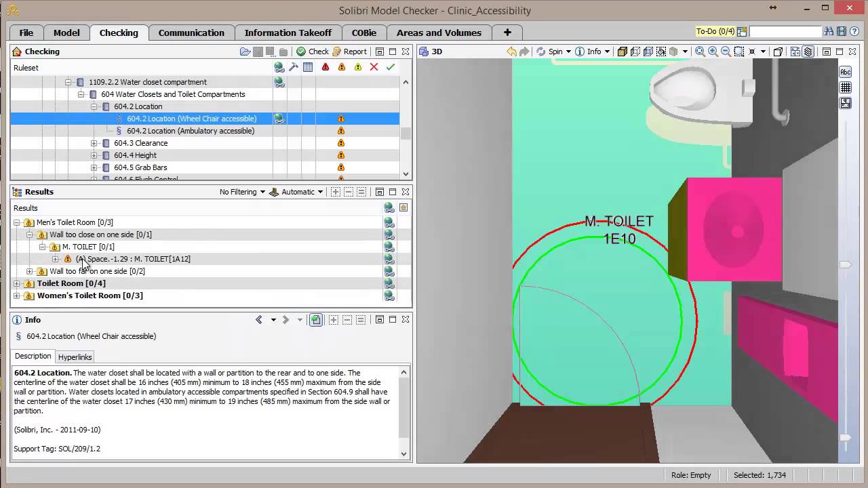Screen dimensions: 868x488
Task: Open the Automatic dropdown in Results
Action: (x=297, y=192)
